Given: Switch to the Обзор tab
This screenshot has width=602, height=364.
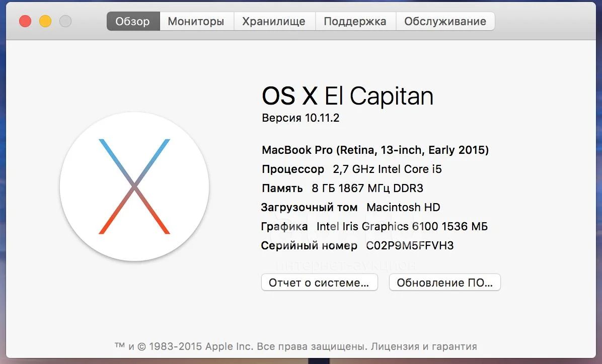Looking at the screenshot, I should [133, 21].
